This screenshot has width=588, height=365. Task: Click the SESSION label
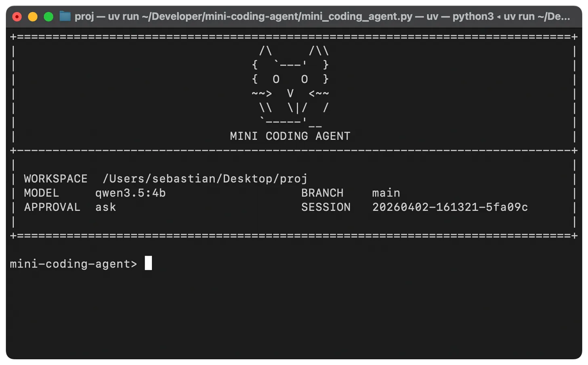pyautogui.click(x=325, y=207)
